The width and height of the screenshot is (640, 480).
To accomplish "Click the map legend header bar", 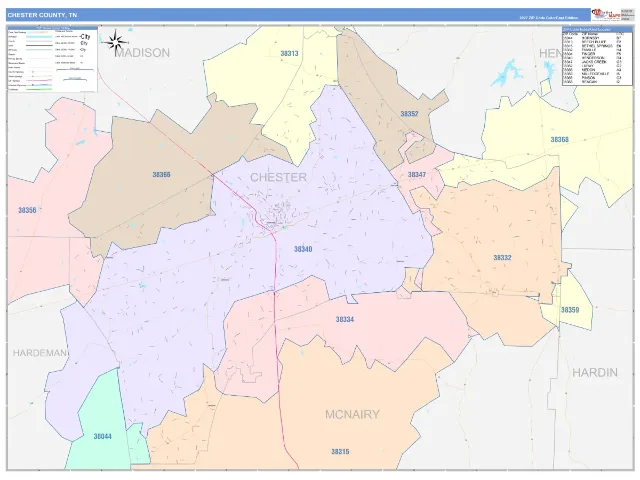I will pyautogui.click(x=53, y=28).
